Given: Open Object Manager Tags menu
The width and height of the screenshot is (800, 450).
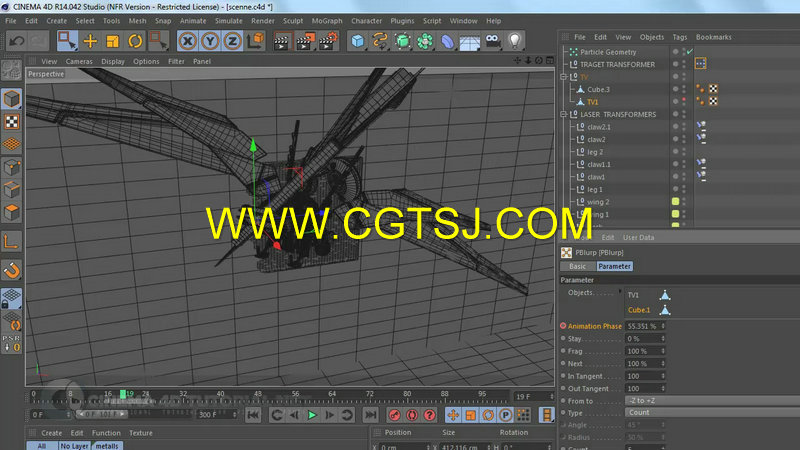Looking at the screenshot, I should tap(680, 37).
